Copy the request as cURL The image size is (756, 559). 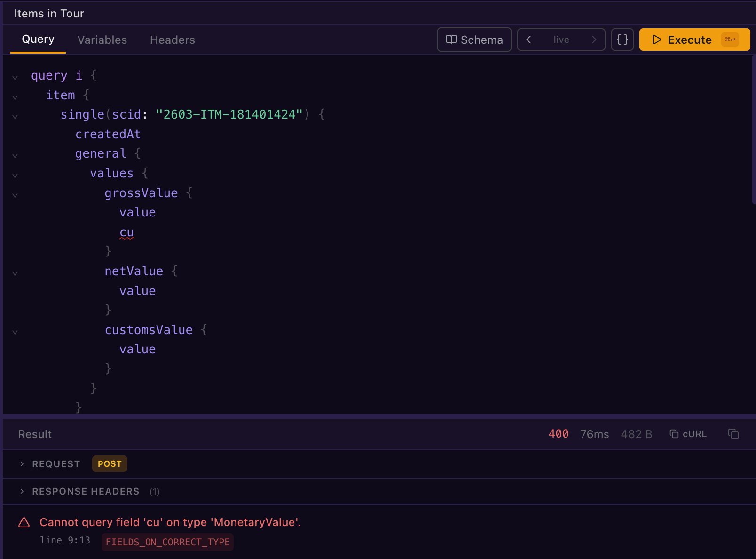688,434
